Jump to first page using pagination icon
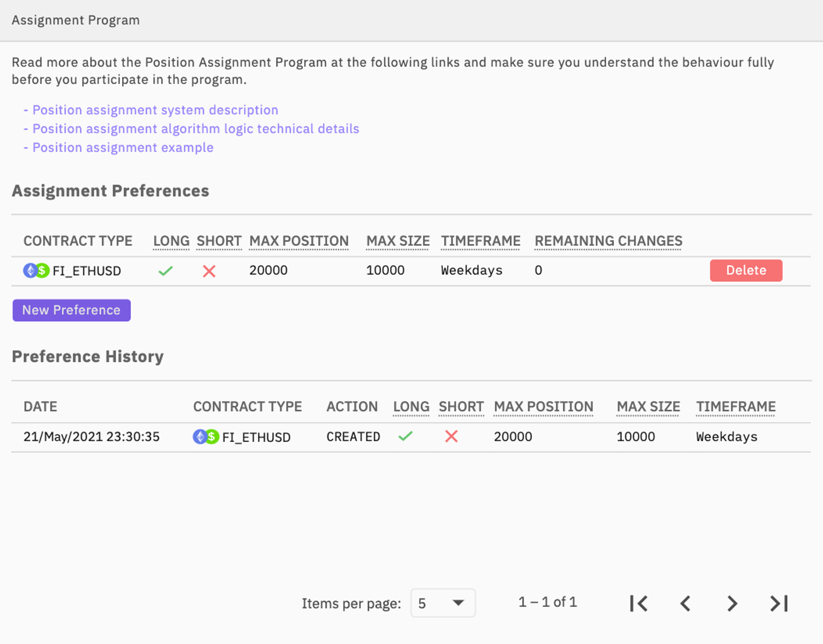 pos(639,603)
